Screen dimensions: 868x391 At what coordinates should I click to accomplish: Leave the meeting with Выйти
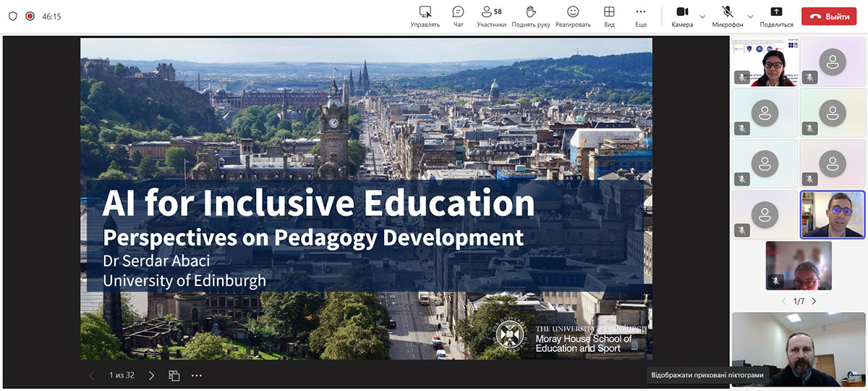[829, 16]
